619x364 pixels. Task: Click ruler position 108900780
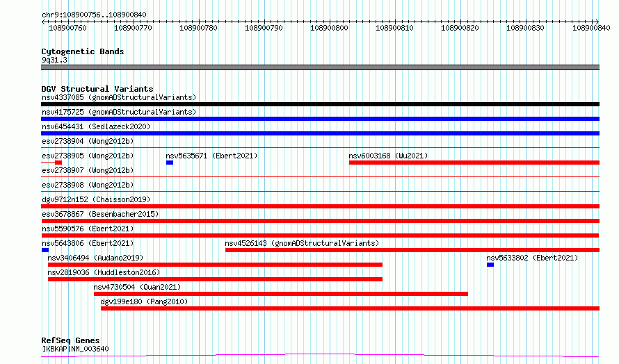coord(199,28)
